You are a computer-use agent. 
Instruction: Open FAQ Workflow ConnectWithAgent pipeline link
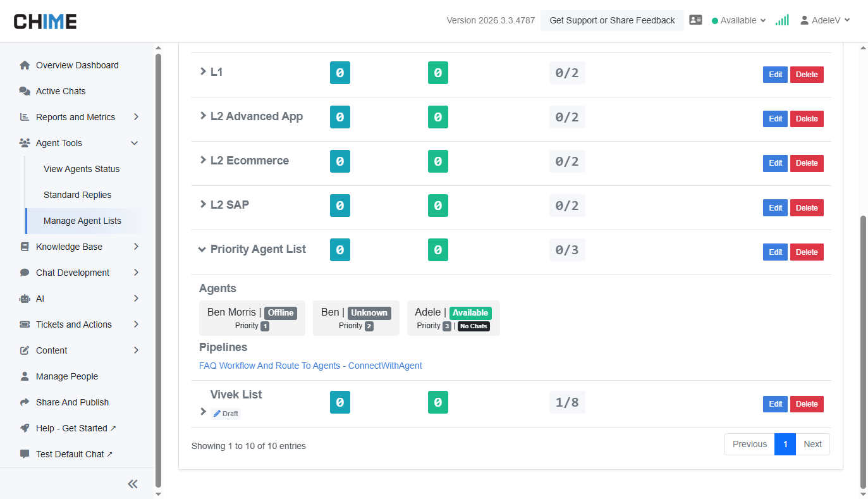pyautogui.click(x=310, y=366)
